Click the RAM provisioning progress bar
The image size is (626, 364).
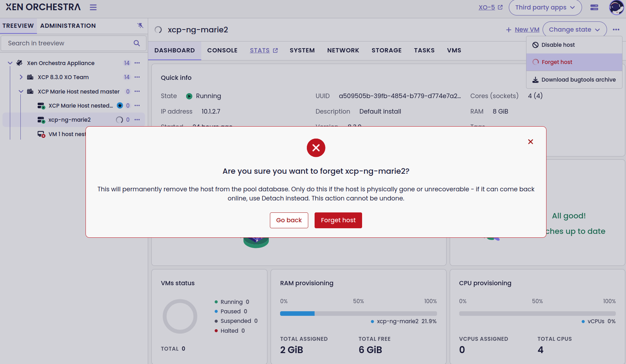coord(359,313)
